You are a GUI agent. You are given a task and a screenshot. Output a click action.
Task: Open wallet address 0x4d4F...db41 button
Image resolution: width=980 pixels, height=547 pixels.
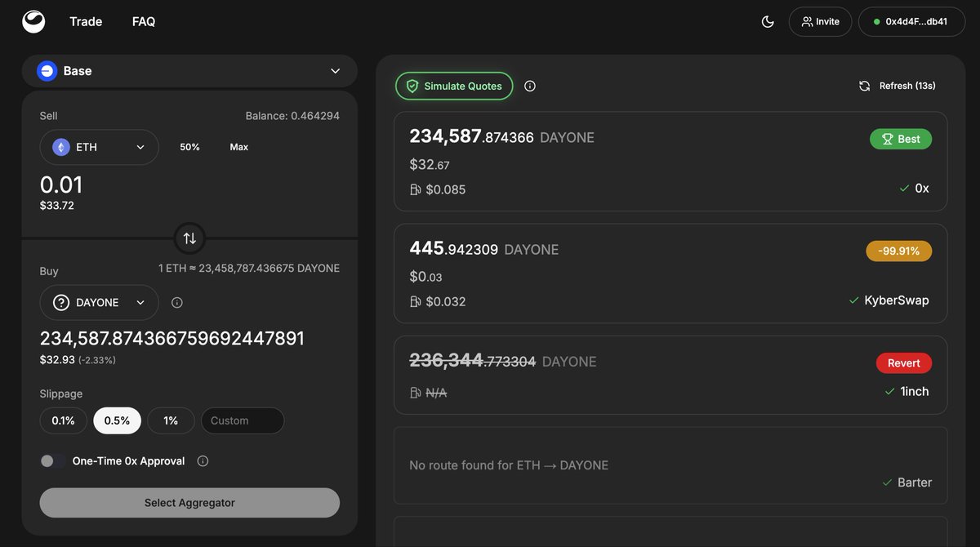[x=911, y=22]
